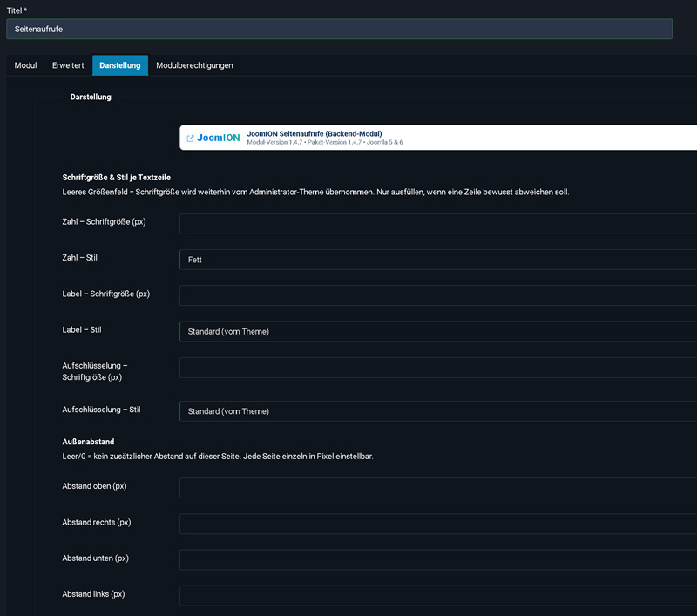Click the Abstand unten (px) input
This screenshot has width=697, height=616.
[x=438, y=560]
